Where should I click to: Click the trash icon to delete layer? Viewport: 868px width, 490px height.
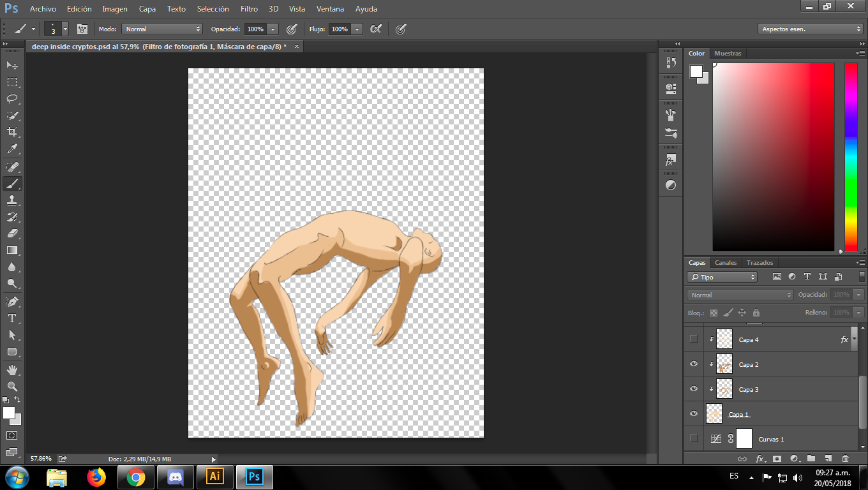click(845, 458)
